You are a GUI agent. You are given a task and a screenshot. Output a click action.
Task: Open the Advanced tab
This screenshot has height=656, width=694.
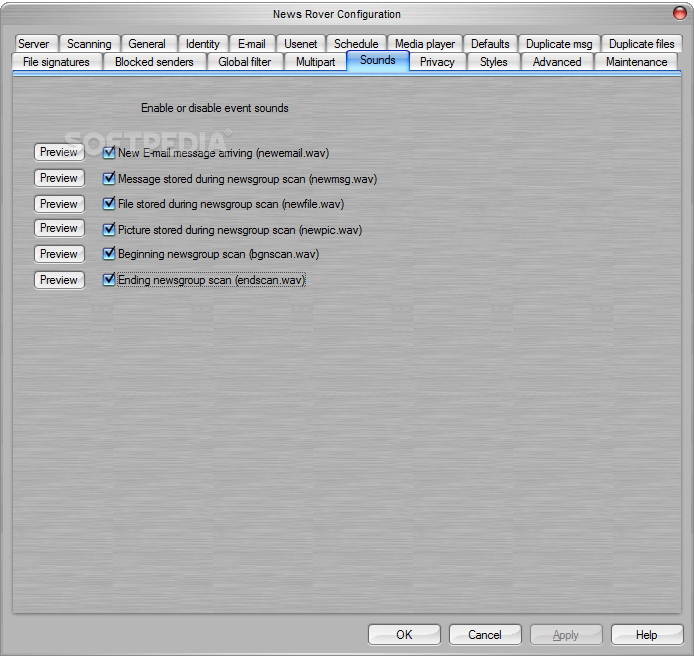[x=557, y=62]
